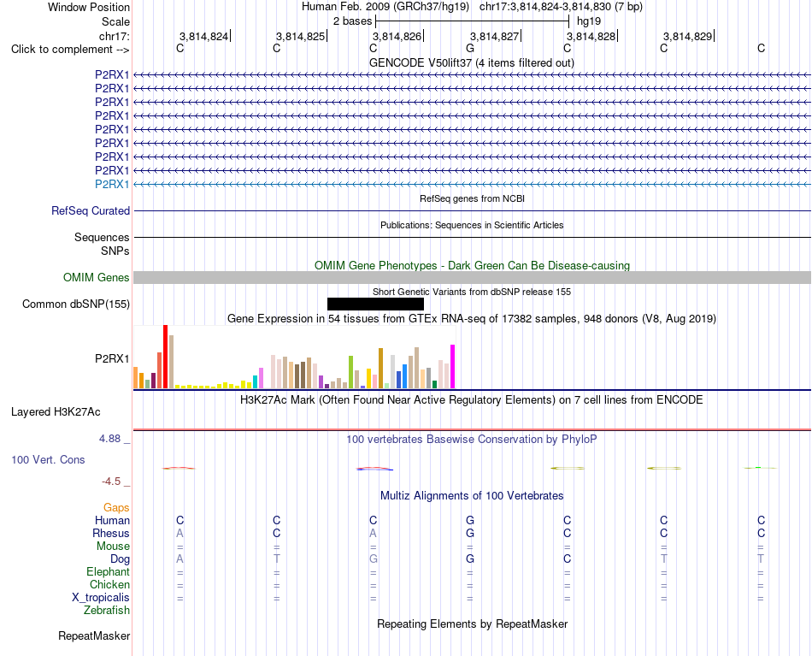Click the G base in Human alignment row
Image resolution: width=812 pixels, height=656 pixels.
pos(470,520)
